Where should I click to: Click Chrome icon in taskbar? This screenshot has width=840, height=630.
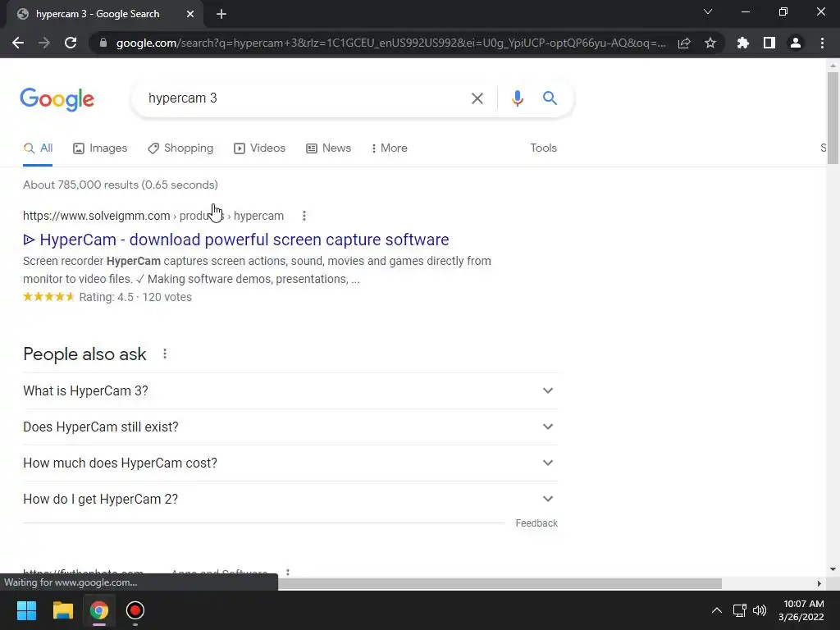(x=99, y=610)
